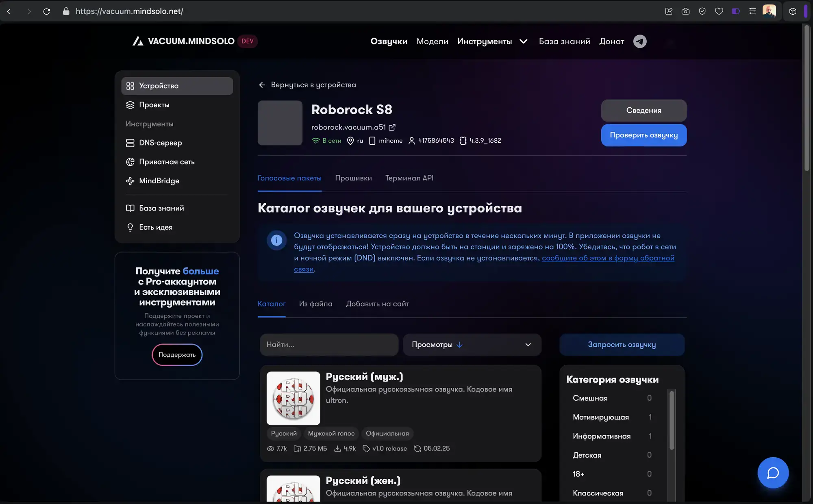Open База знаний in the sidebar
Screen dimensions: 813x504
coord(177,208)
